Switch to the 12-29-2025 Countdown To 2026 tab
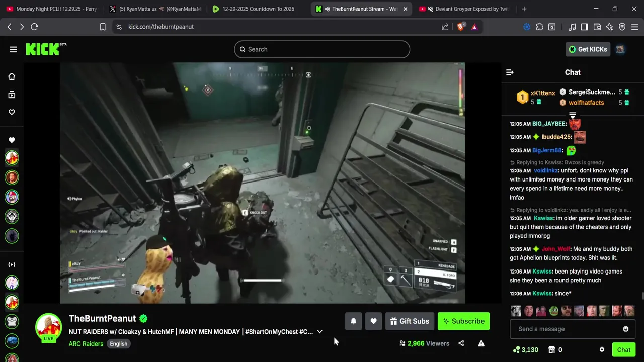The image size is (644, 362). 258,9
